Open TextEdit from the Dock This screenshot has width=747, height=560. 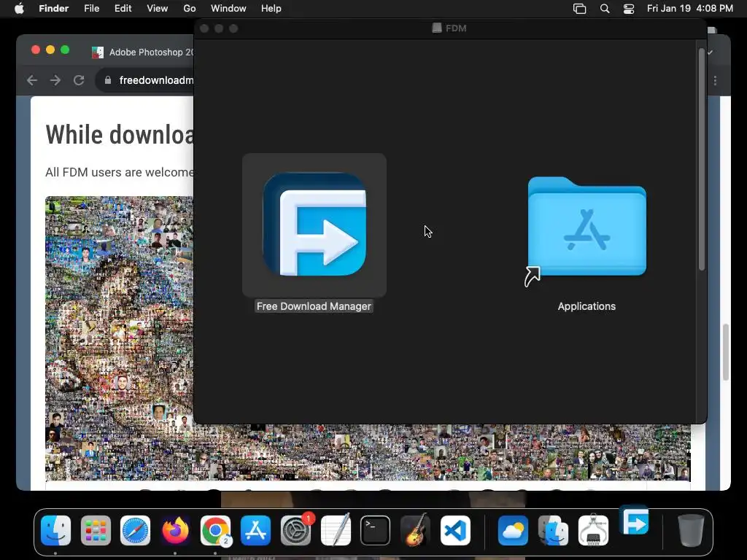336,530
